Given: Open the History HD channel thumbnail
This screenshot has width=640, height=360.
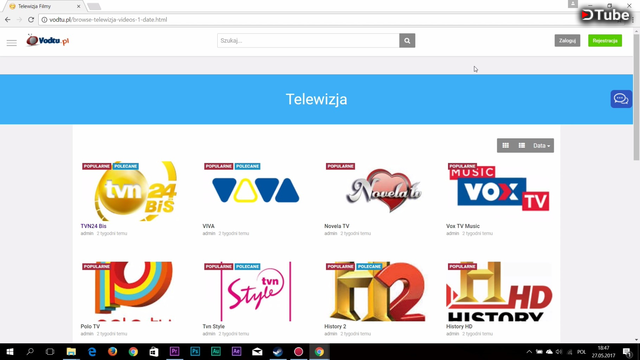Looking at the screenshot, I should coord(500,291).
